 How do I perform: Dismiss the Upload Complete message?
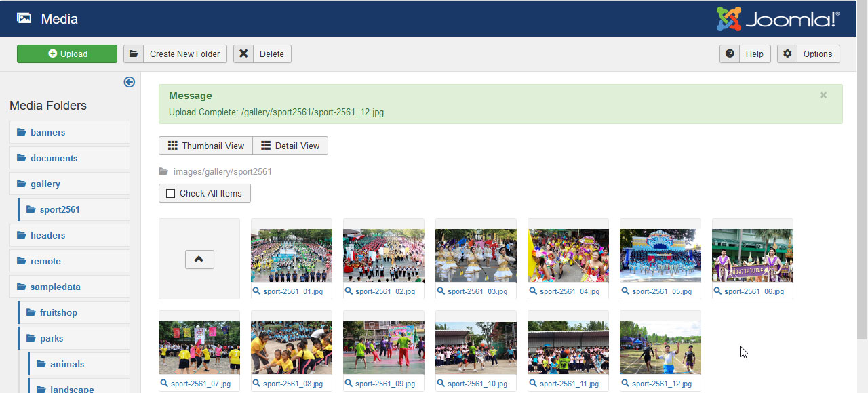(x=823, y=96)
